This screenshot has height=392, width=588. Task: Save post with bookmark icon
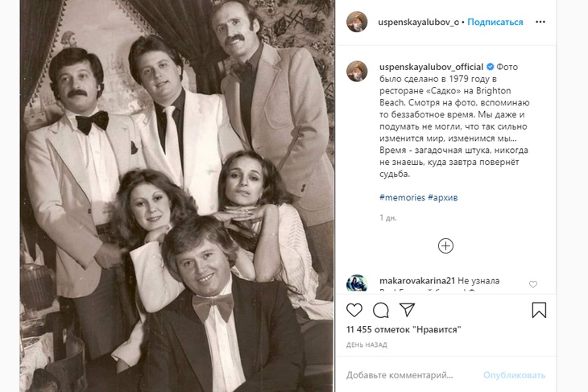pyautogui.click(x=539, y=309)
